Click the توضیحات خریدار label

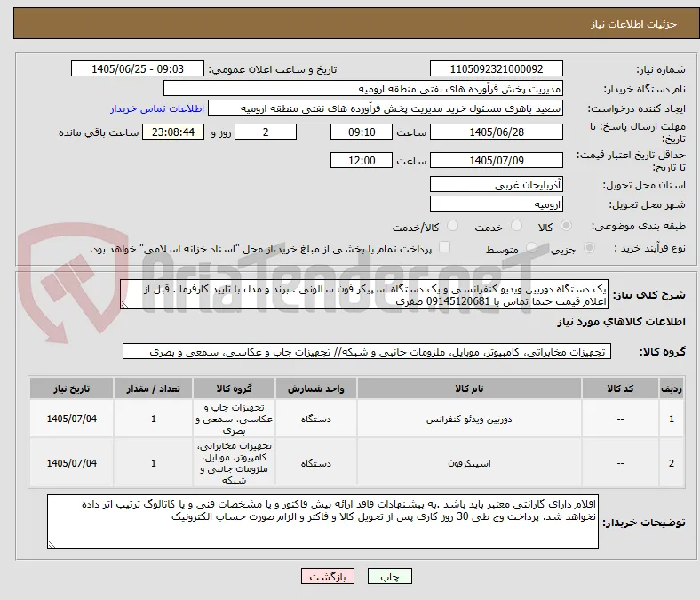(x=644, y=523)
